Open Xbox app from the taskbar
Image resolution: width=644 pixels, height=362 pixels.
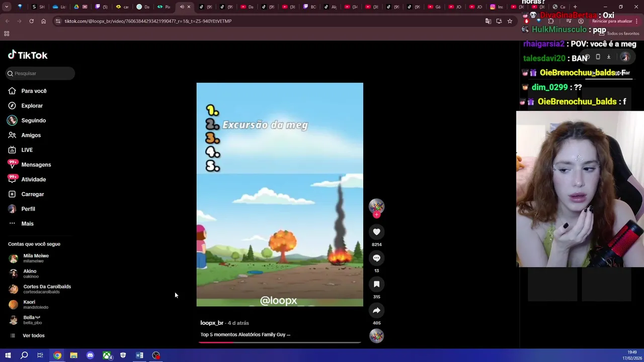coord(107,355)
